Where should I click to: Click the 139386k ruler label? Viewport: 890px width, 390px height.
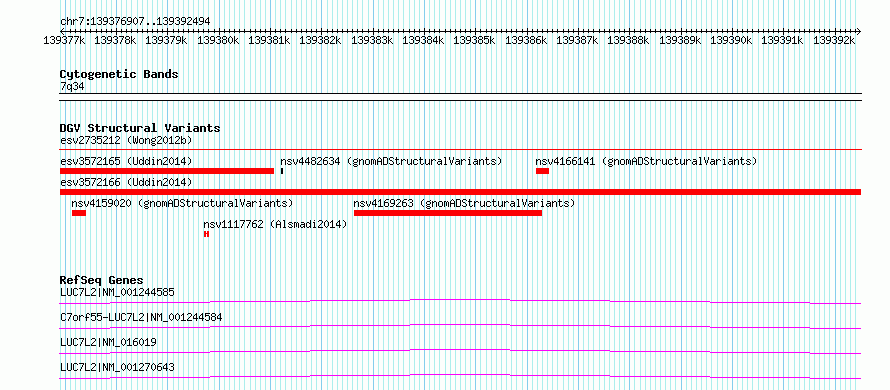(526, 40)
